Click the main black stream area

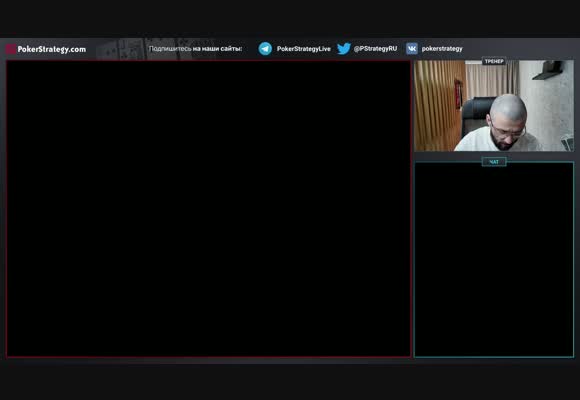pos(209,209)
